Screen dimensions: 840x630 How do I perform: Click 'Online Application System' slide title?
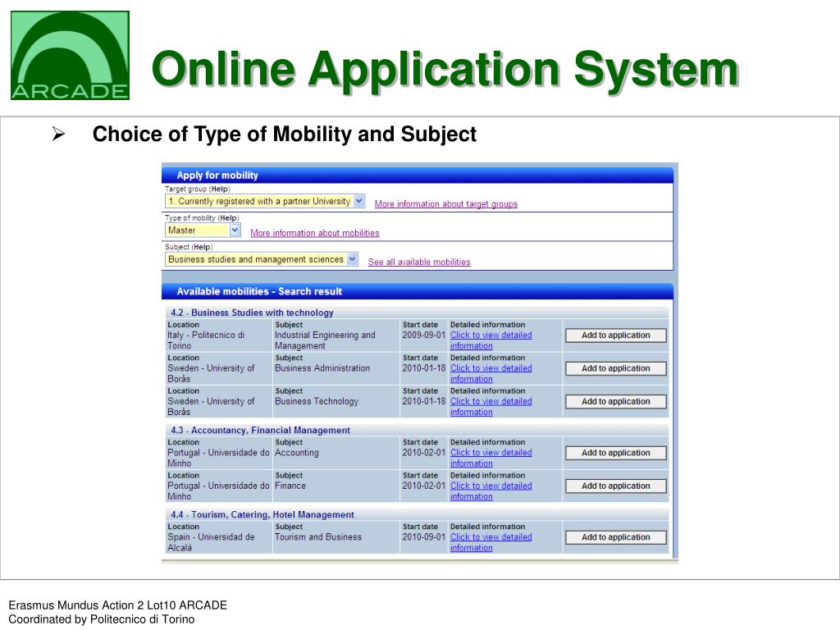(445, 69)
